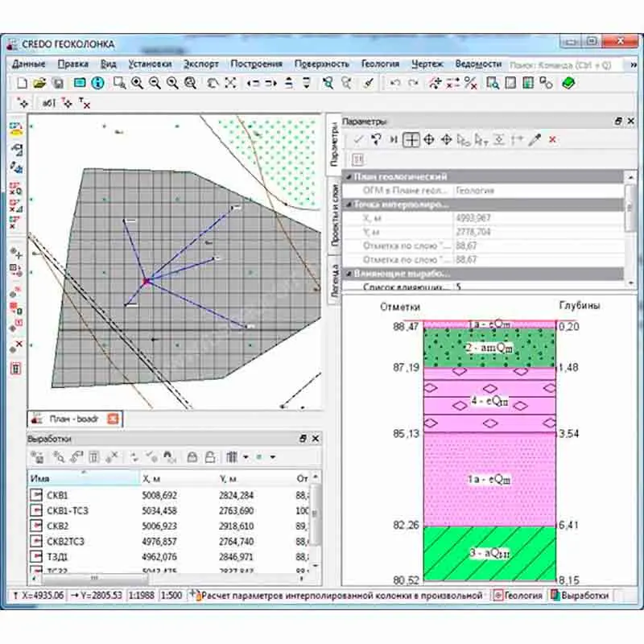Toggle the Геология button in status bar
The height and width of the screenshot is (644, 644).
pos(517,596)
